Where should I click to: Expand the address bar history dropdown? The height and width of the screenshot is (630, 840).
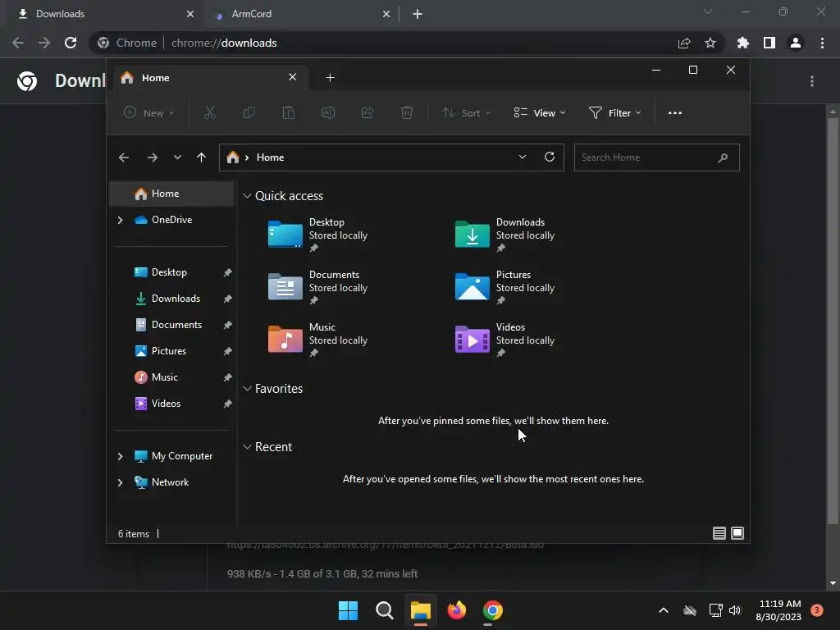[523, 157]
